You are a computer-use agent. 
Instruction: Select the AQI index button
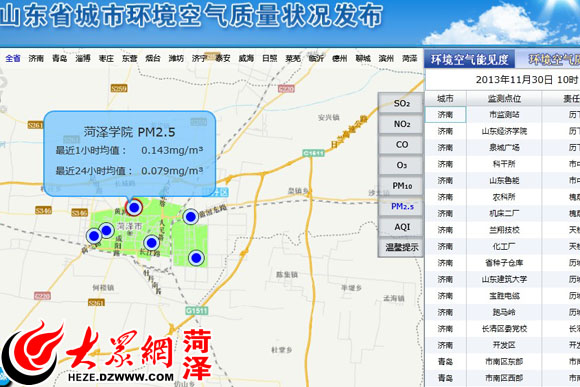(x=401, y=227)
